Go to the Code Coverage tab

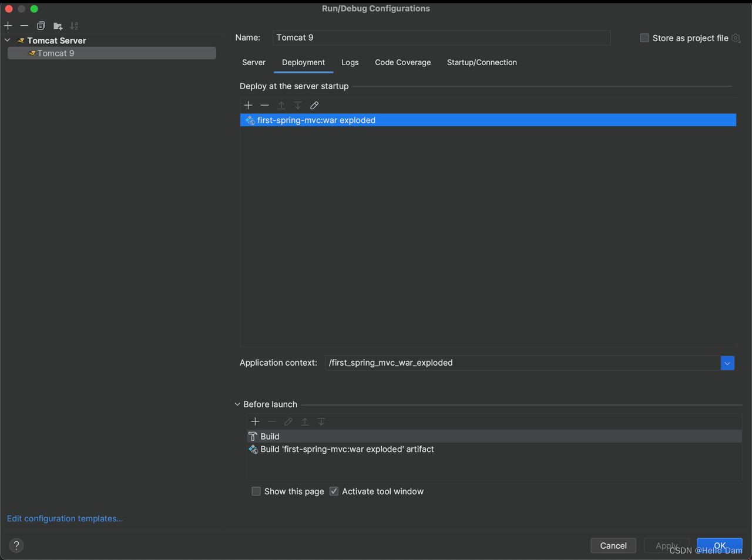tap(403, 62)
